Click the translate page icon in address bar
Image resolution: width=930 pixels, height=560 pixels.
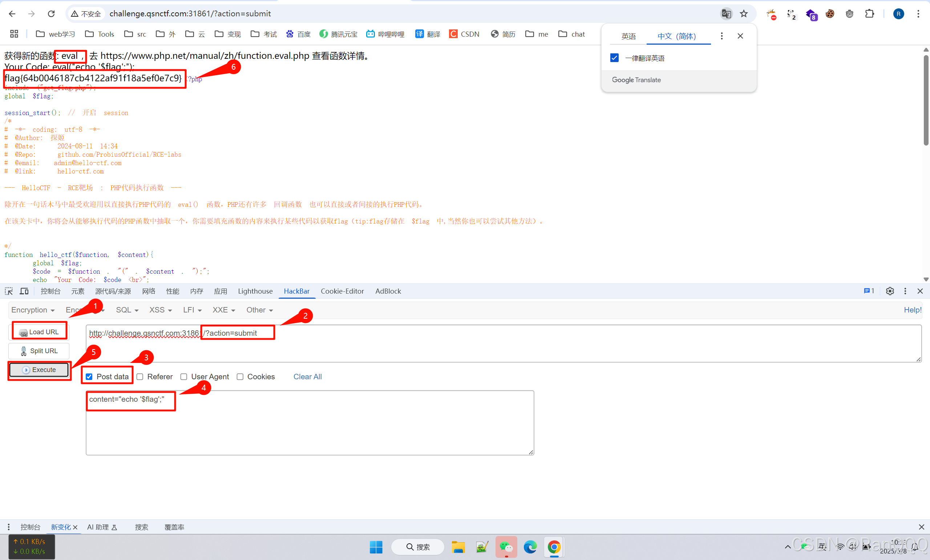(725, 13)
